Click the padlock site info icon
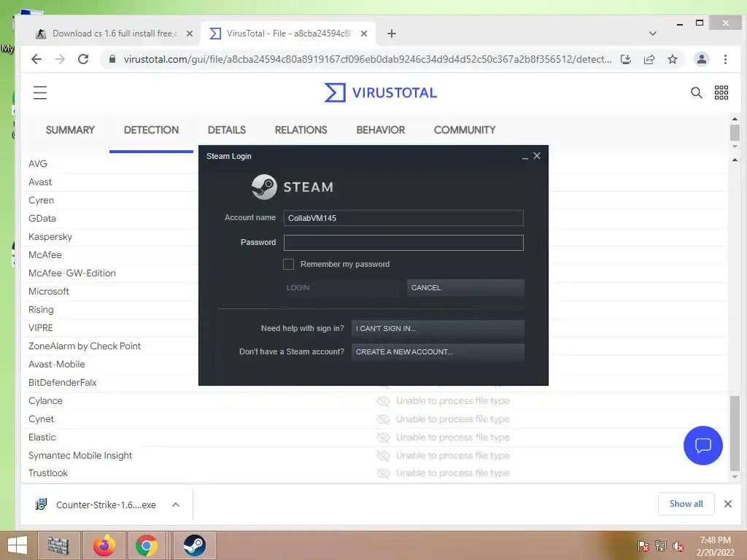The width and height of the screenshot is (747, 560). (x=112, y=59)
